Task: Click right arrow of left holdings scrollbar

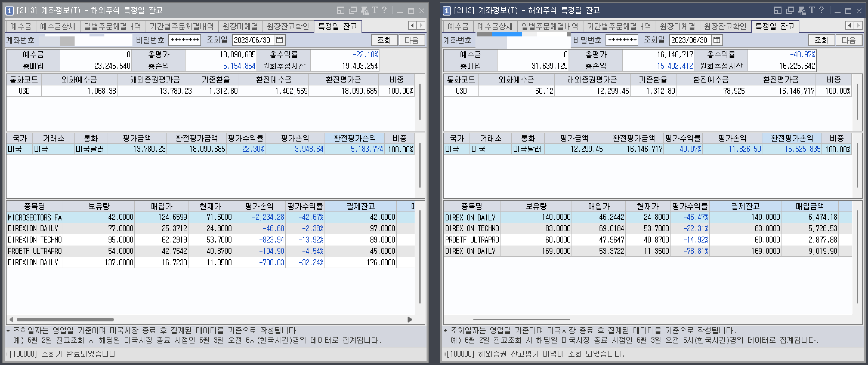Action: [x=410, y=320]
